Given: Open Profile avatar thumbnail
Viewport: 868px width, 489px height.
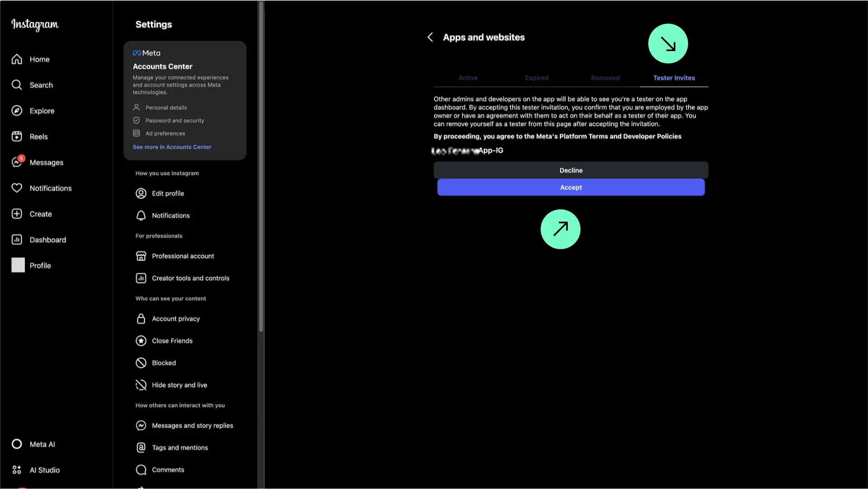Looking at the screenshot, I should click(x=18, y=266).
